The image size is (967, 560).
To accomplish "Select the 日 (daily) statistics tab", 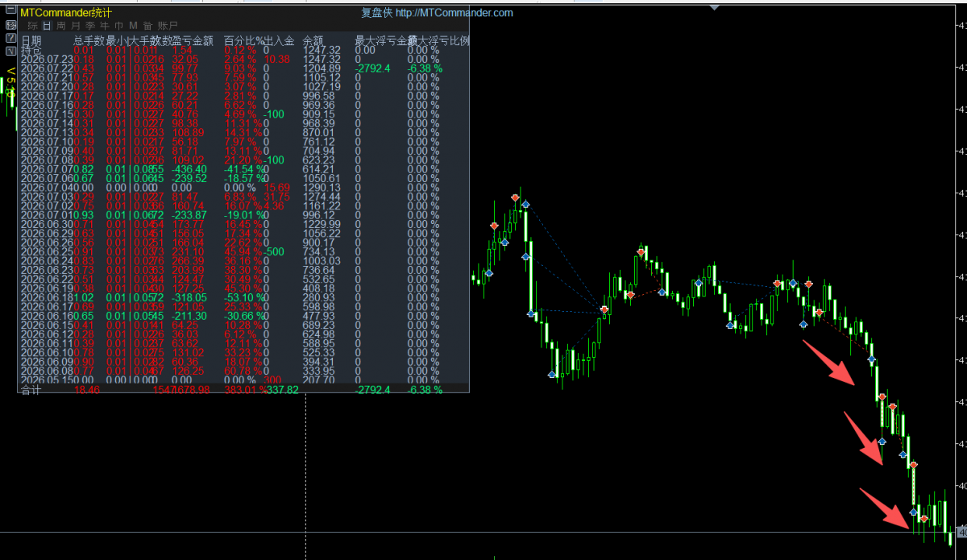I will pos(47,26).
